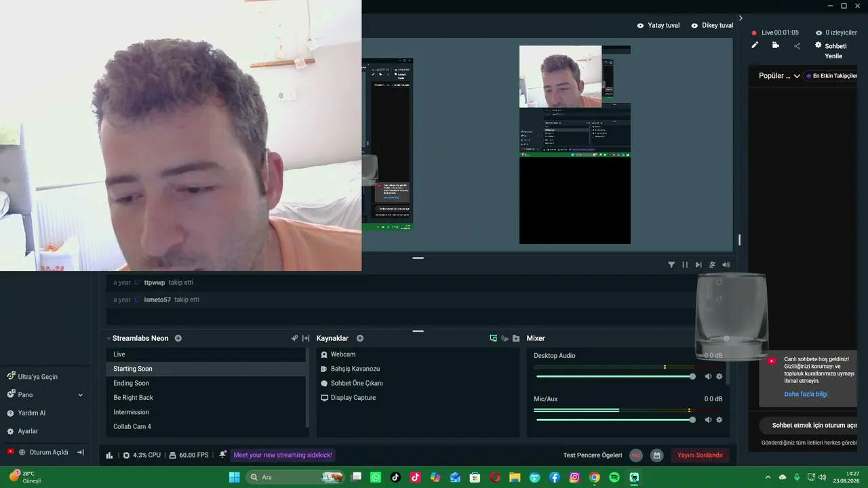The image size is (868, 488).
Task: Open the Windows Start menu
Action: tap(234, 477)
